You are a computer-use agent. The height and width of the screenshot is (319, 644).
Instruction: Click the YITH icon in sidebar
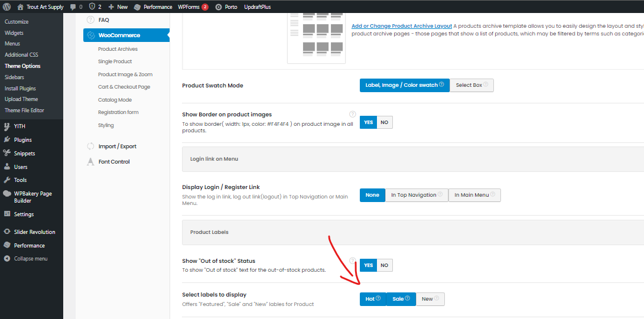[x=6, y=126]
